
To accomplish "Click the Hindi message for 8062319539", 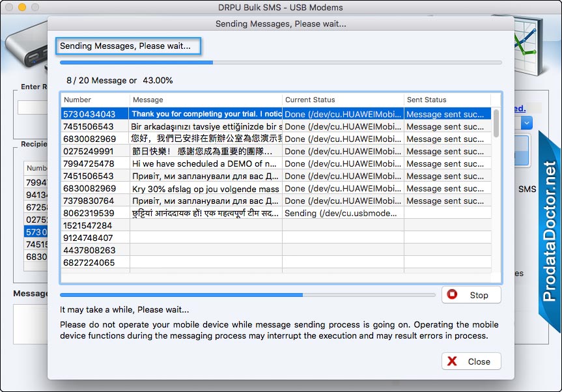I will [205, 213].
